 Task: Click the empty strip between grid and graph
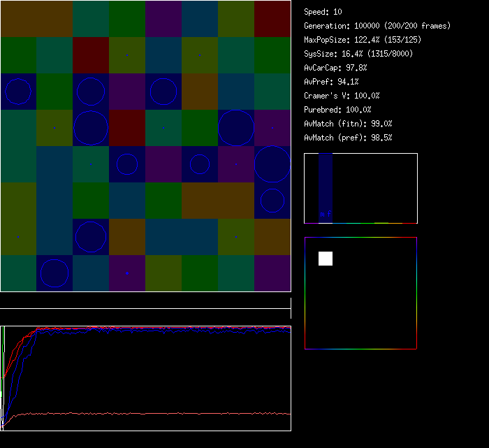pyautogui.click(x=145, y=301)
